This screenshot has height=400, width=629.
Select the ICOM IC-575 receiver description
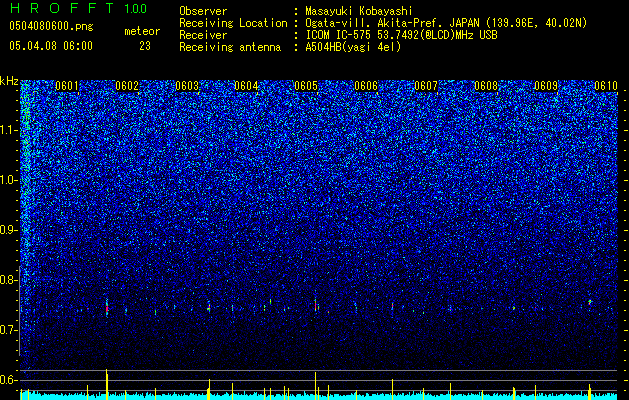click(401, 35)
